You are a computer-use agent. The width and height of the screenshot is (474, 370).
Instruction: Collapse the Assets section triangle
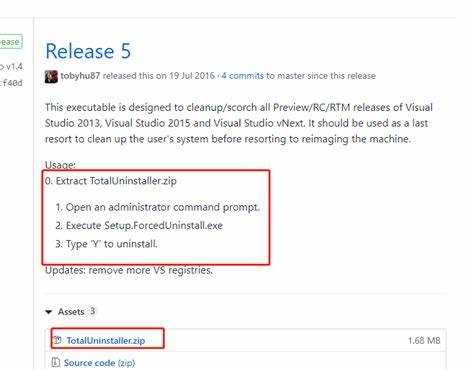click(x=49, y=312)
